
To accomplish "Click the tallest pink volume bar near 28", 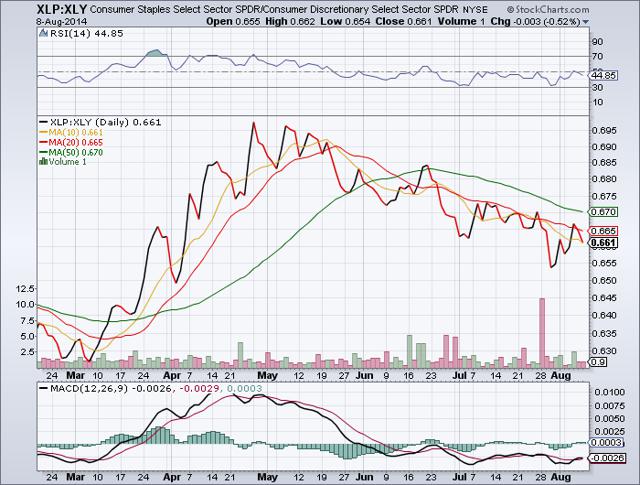I will [542, 332].
